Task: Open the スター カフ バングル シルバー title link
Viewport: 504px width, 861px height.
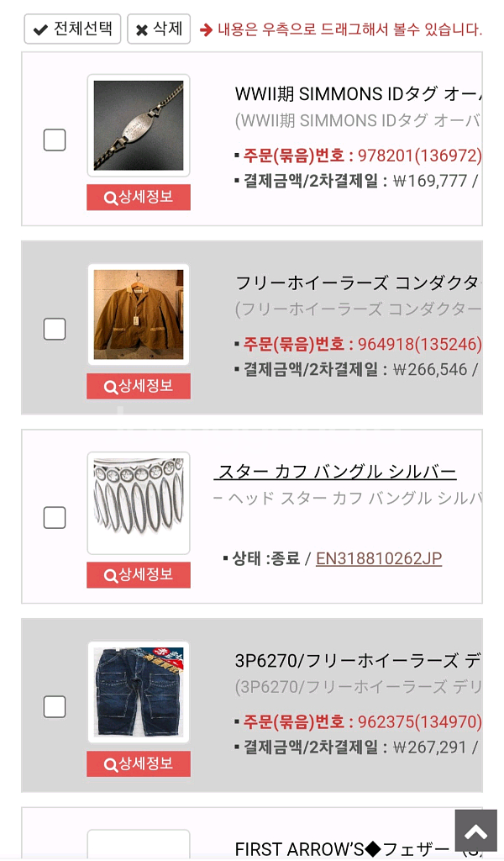Action: point(336,472)
